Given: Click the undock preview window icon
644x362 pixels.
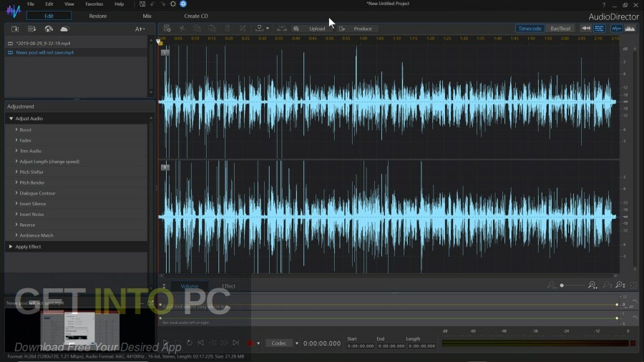Looking at the screenshot, I should [x=151, y=303].
